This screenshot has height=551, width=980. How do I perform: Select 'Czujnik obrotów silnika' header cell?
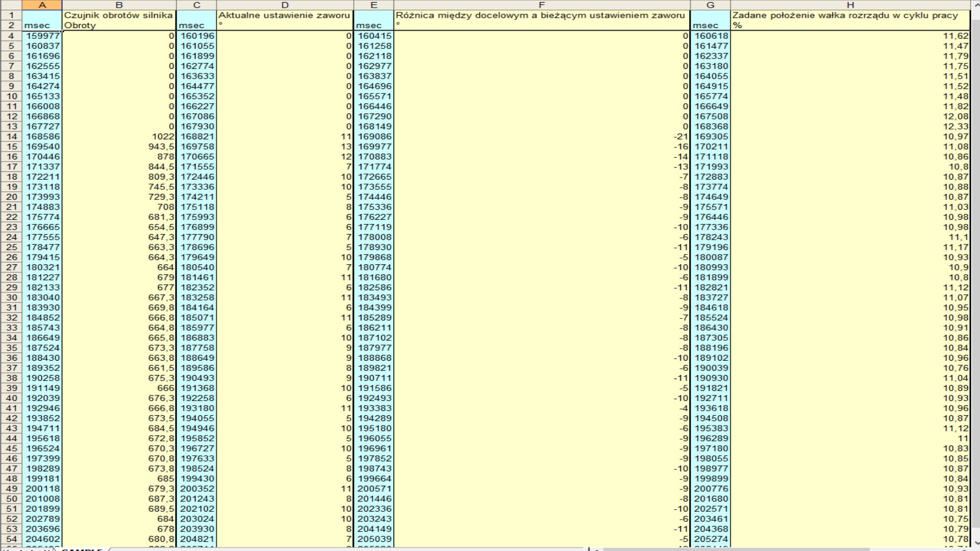pyautogui.click(x=119, y=15)
